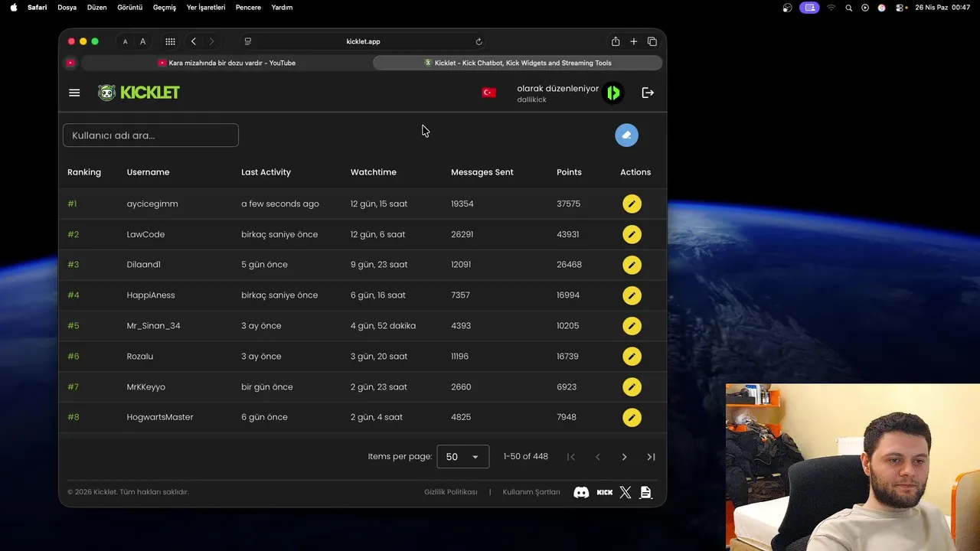Image resolution: width=980 pixels, height=551 pixels.
Task: Edit the HappiAness row with its pencil icon
Action: 632,295
